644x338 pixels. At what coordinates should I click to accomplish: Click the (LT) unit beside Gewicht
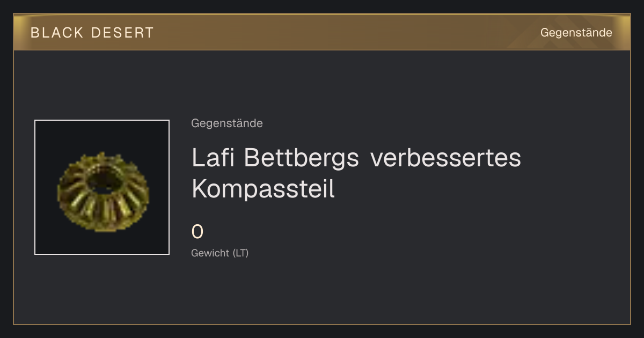[x=240, y=253]
